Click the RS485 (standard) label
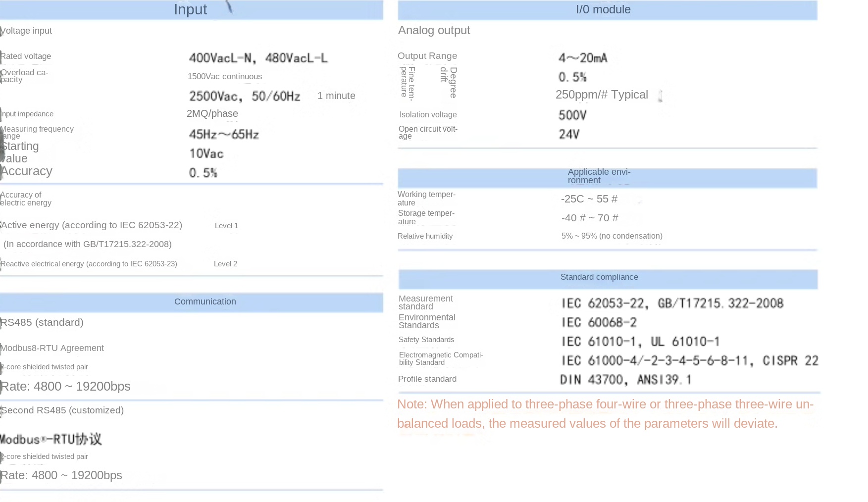Image resolution: width=868 pixels, height=502 pixels. click(x=42, y=322)
